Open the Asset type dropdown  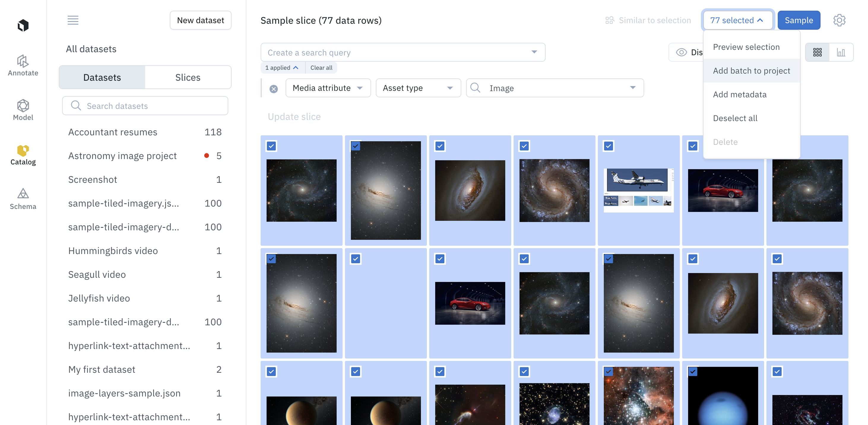pyautogui.click(x=418, y=88)
